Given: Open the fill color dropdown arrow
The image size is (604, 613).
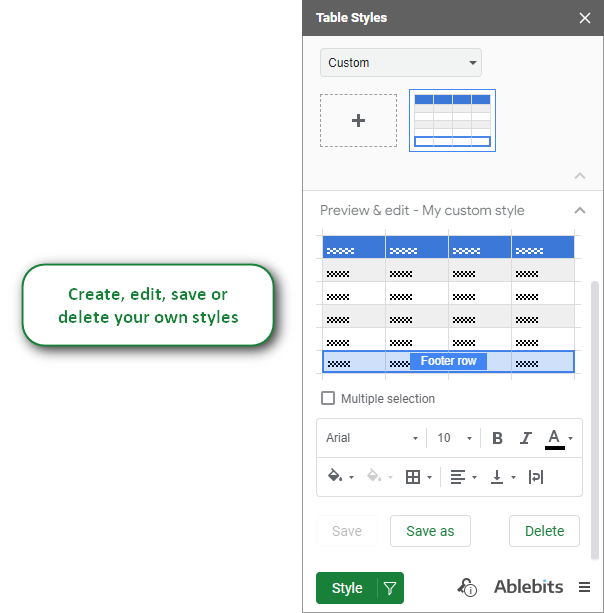Looking at the screenshot, I should [351, 477].
